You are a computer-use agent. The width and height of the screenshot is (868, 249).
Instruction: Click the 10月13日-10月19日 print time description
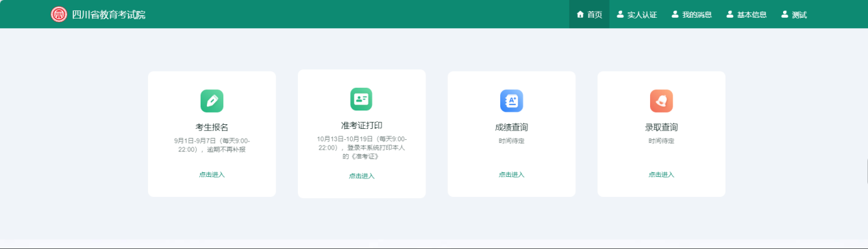tap(362, 147)
